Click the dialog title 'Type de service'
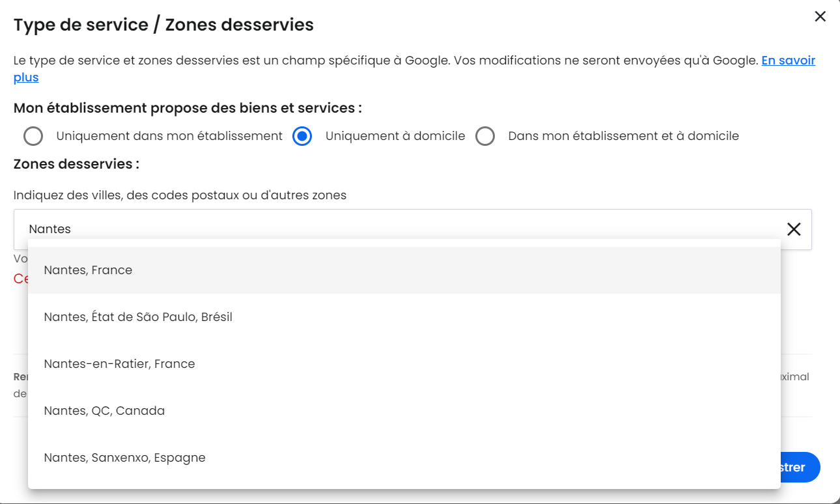The height and width of the screenshot is (504, 840). [163, 25]
